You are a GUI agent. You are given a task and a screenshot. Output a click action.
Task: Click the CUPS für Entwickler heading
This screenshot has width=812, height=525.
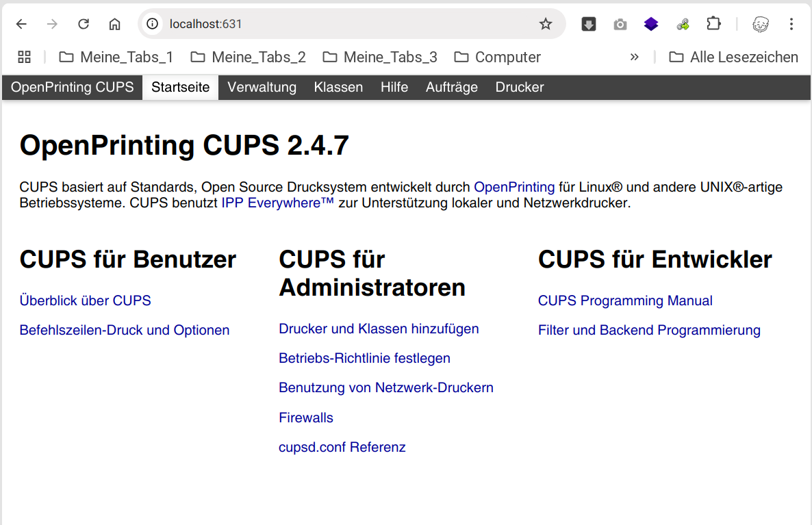point(655,259)
